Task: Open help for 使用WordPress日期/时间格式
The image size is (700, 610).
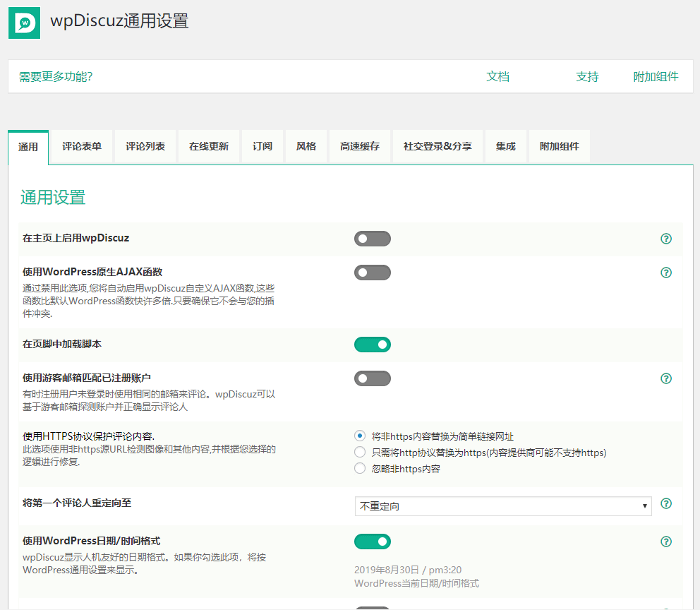Action: [x=665, y=542]
